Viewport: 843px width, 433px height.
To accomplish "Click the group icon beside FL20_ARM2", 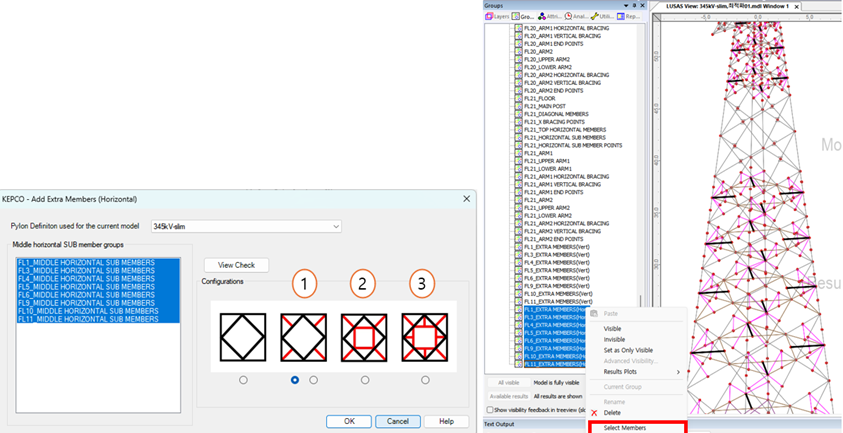I will (x=519, y=51).
